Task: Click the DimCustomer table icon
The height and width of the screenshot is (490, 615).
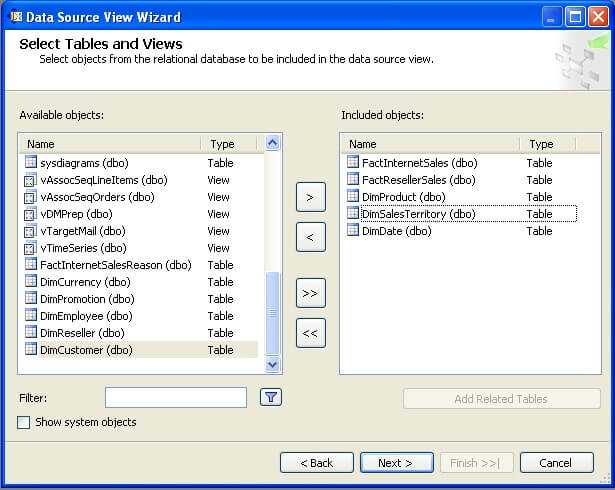Action: (30, 350)
